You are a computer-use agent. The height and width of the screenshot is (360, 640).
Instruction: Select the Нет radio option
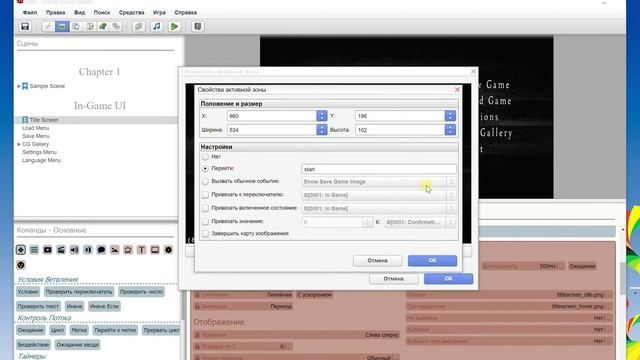pyautogui.click(x=205, y=157)
